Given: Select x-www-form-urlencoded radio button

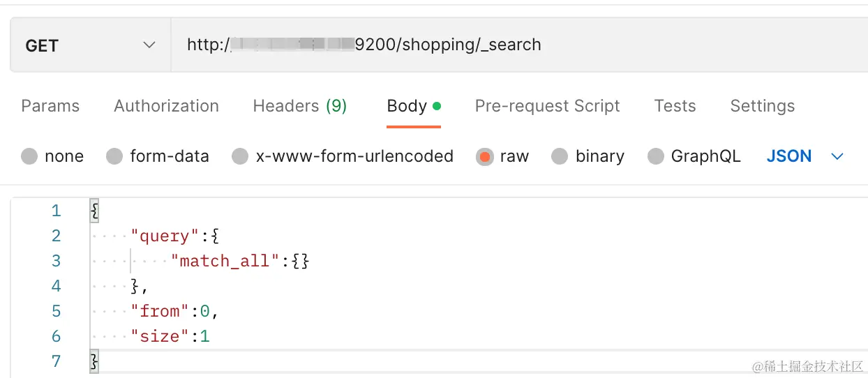Looking at the screenshot, I should pyautogui.click(x=240, y=157).
